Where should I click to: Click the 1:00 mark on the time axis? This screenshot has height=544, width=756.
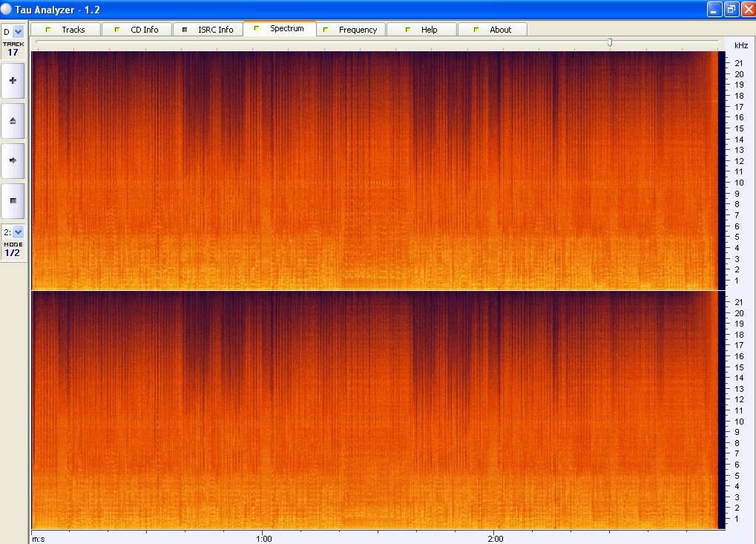click(263, 539)
